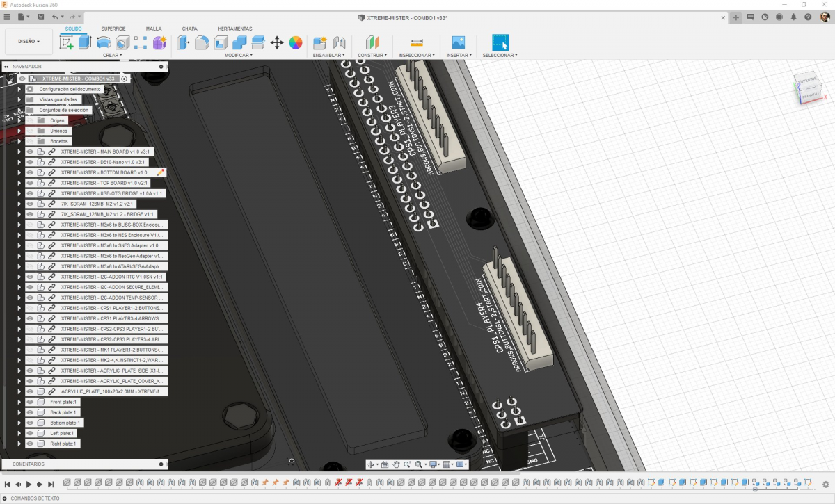Select the Create Form tool
The height and width of the screenshot is (504, 835).
(159, 42)
